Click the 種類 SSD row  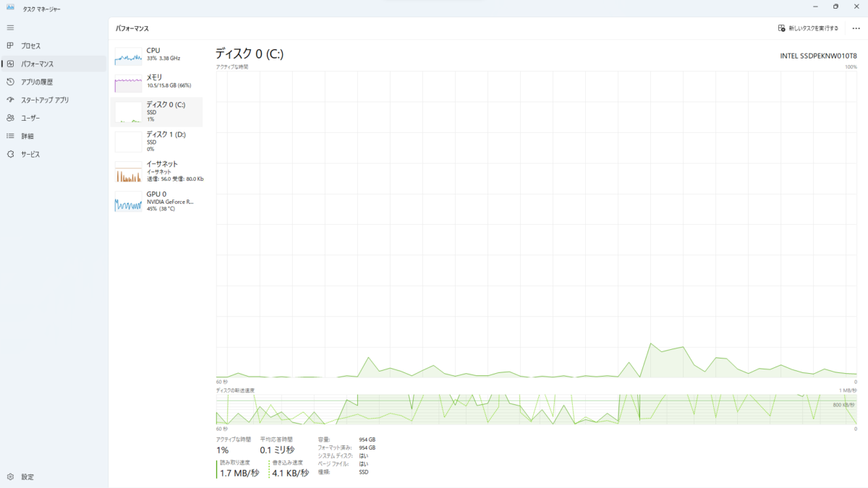pos(343,472)
